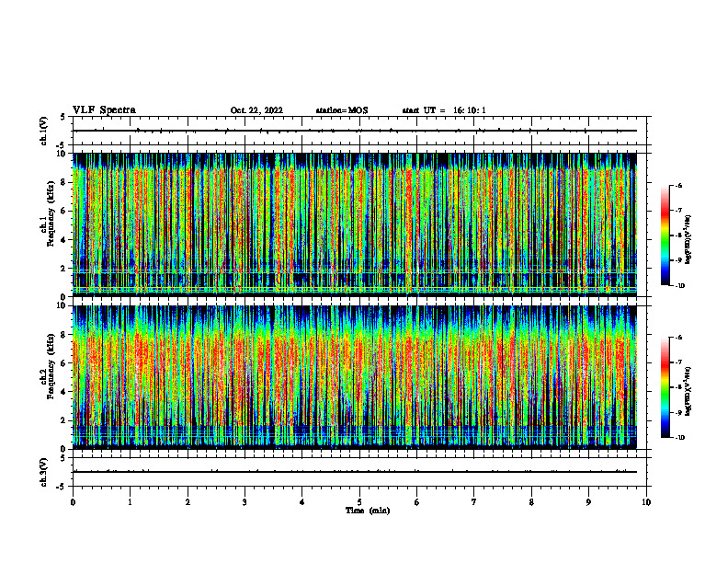This screenshot has height=563, width=728.
Task: Click the ch.1 spectrogram panel
Action: [x=355, y=224]
